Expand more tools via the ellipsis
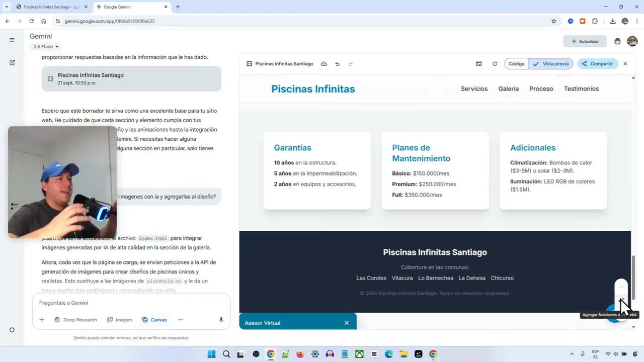 (180, 320)
